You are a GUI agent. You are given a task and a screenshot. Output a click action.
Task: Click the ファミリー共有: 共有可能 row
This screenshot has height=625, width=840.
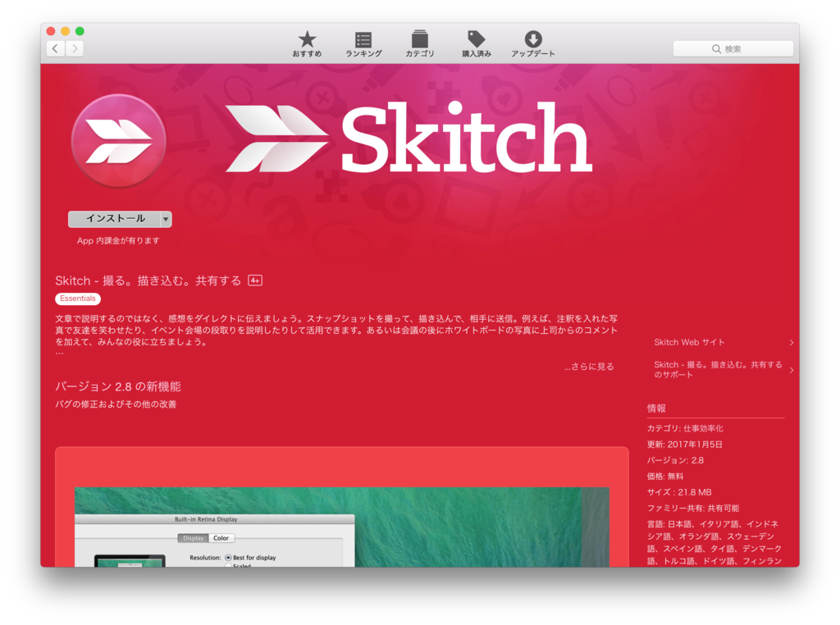pos(693,509)
